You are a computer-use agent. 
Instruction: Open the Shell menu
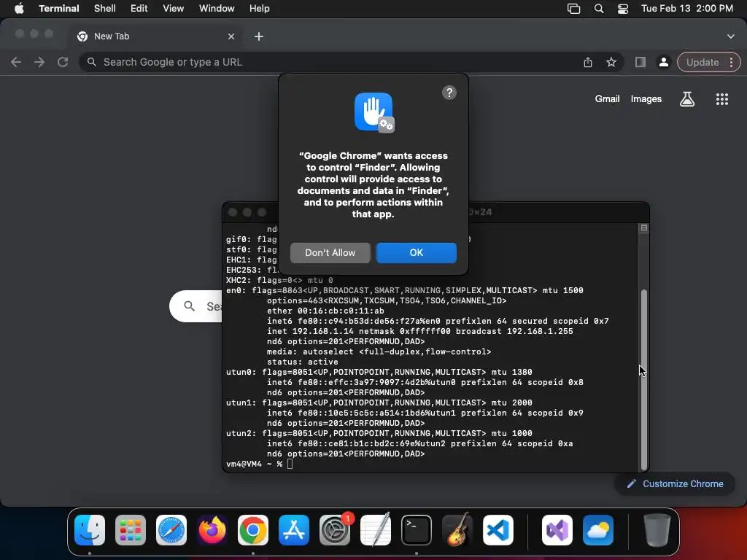pos(105,9)
